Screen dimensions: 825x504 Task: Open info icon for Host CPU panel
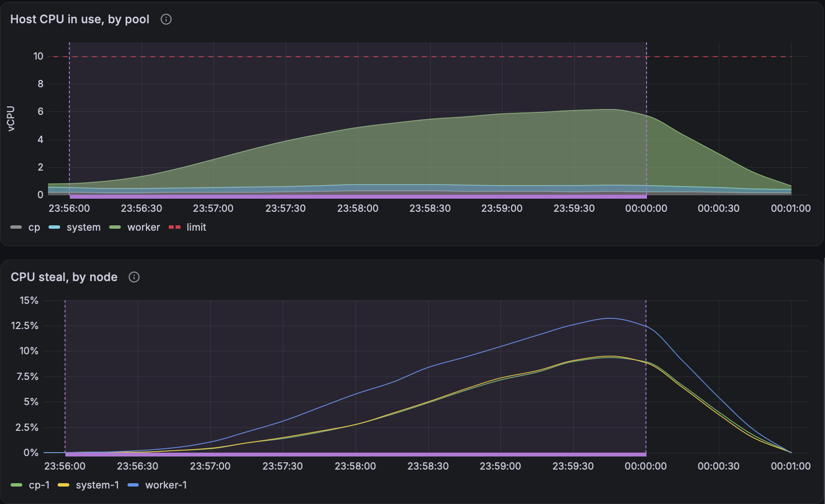pos(166,19)
